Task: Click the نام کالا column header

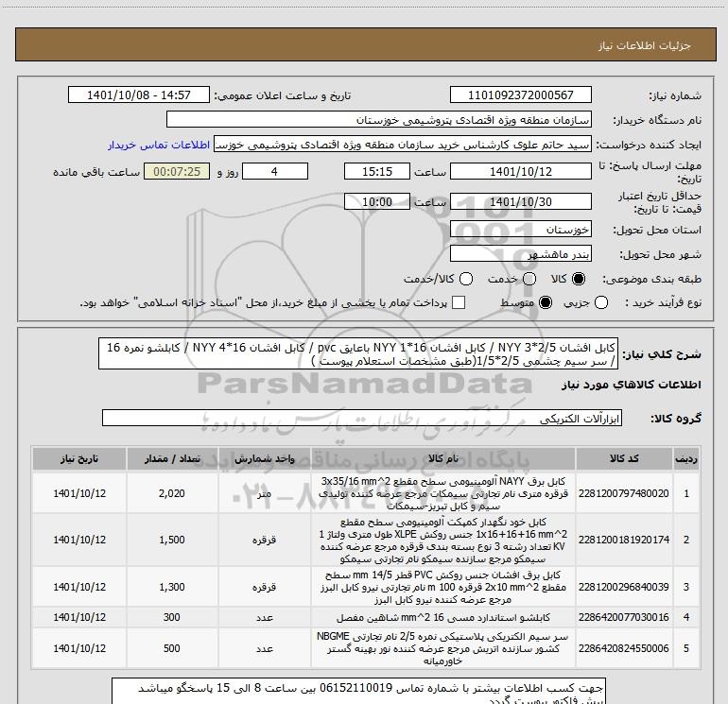Action: (x=442, y=459)
